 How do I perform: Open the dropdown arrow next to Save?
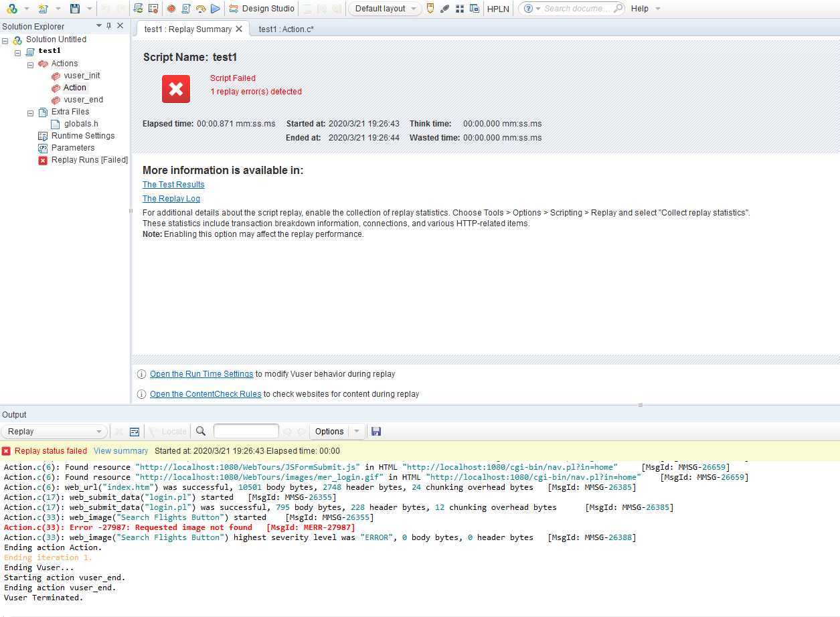(x=88, y=9)
